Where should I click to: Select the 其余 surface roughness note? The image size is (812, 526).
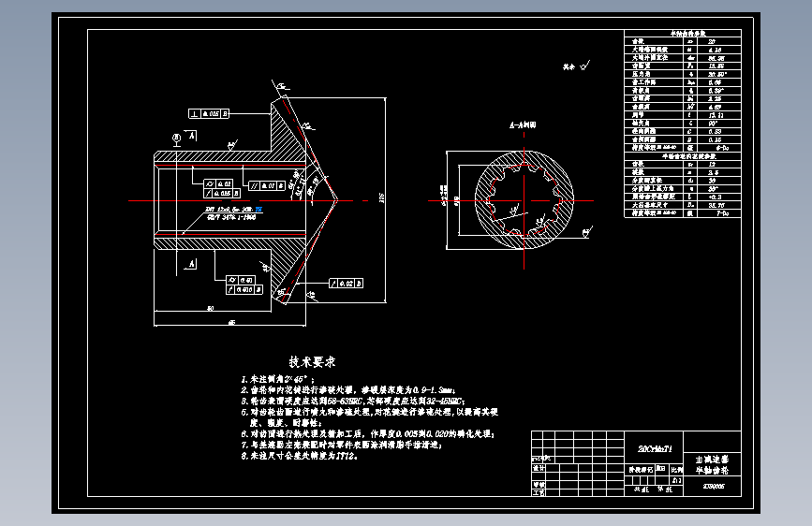tap(576, 66)
